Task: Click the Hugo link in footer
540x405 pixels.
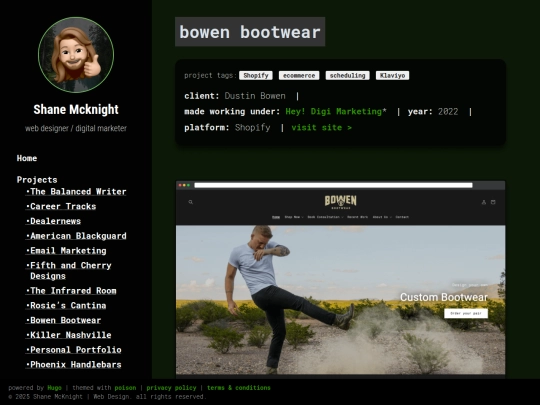Action: pyautogui.click(x=54, y=388)
